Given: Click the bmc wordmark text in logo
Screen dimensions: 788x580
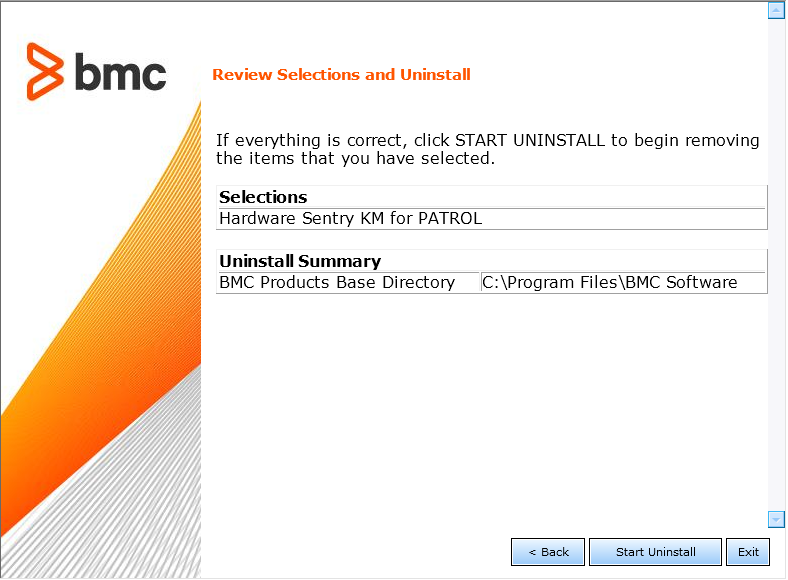Looking at the screenshot, I should pos(120,73).
